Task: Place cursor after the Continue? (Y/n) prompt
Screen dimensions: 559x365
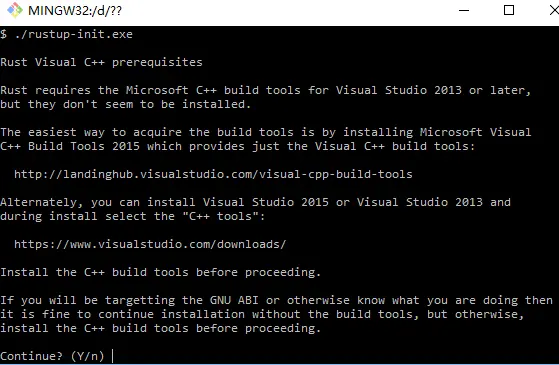Action: [x=113, y=356]
